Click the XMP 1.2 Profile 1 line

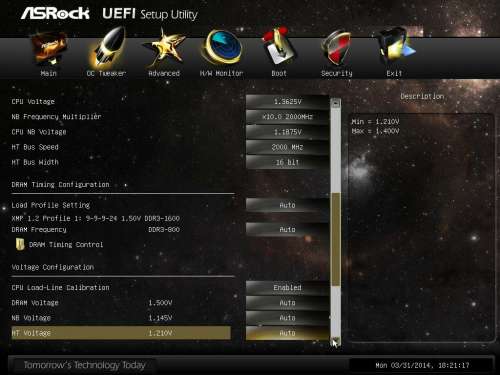coord(96,219)
